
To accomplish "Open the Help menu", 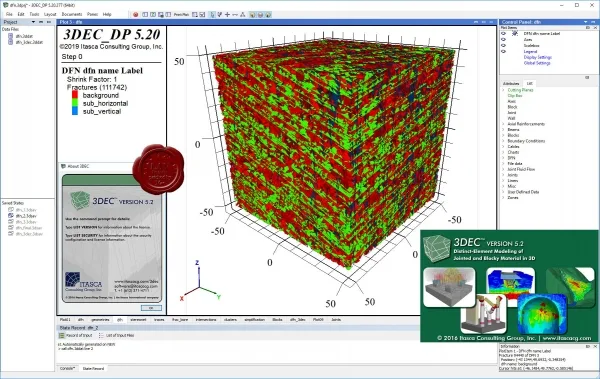I will 107,14.
